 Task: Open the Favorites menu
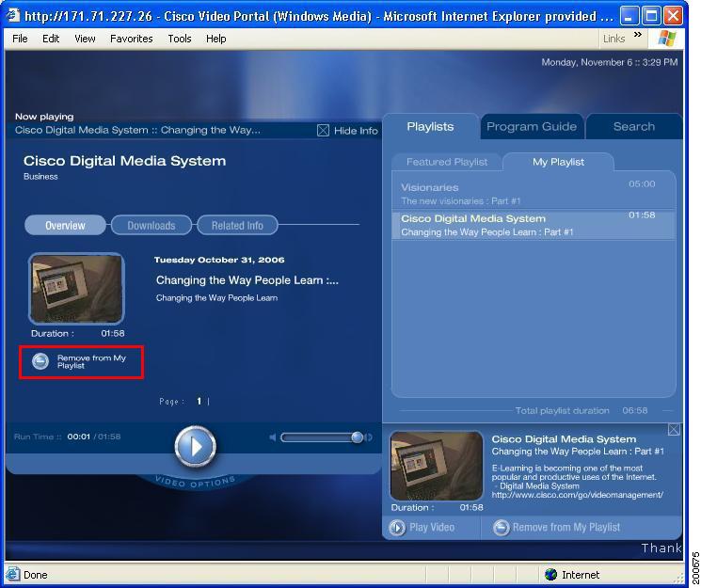click(x=132, y=39)
